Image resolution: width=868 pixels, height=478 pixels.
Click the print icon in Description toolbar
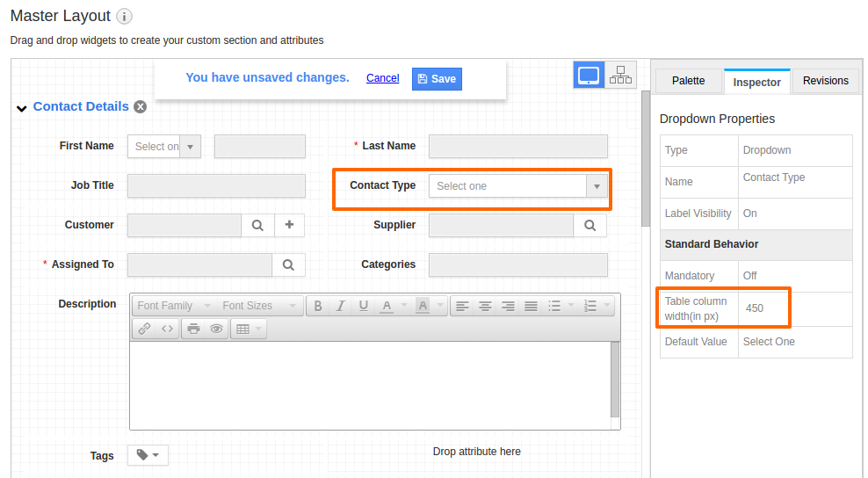(193, 329)
